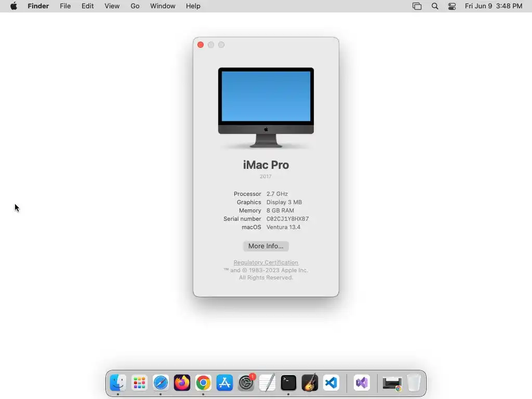Open the Edit menu

point(87,6)
